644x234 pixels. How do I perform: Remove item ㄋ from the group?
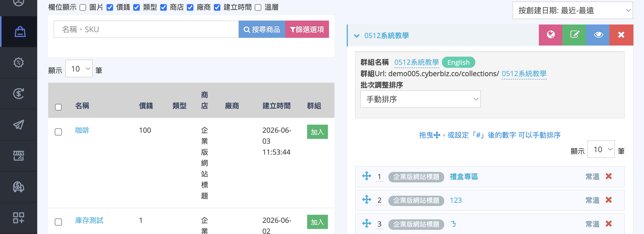pos(609,224)
